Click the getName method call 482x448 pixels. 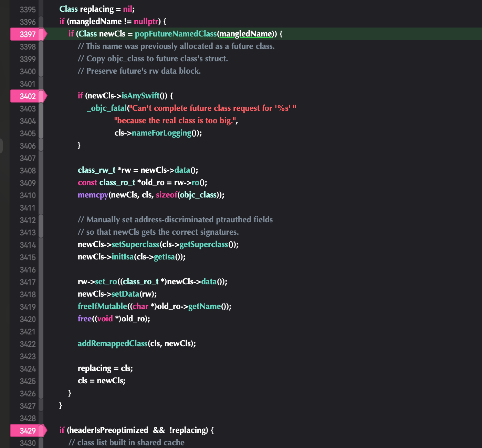pos(205,306)
